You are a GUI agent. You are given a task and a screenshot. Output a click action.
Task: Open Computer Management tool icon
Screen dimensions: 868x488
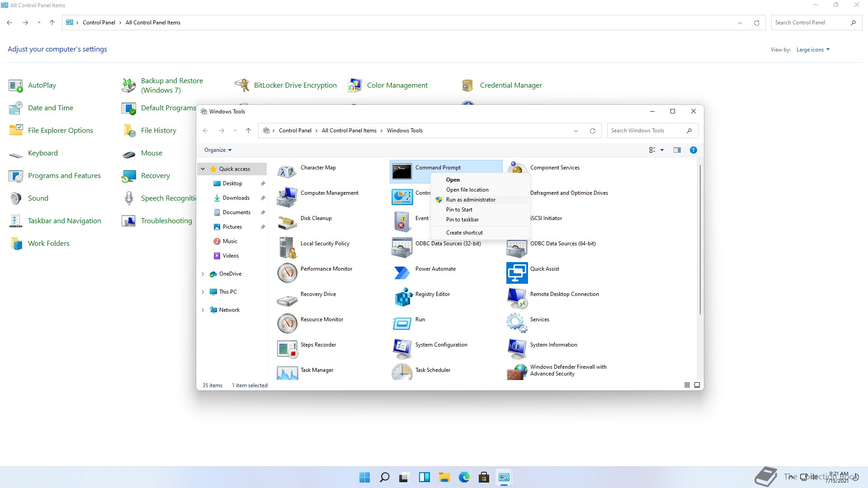point(287,197)
